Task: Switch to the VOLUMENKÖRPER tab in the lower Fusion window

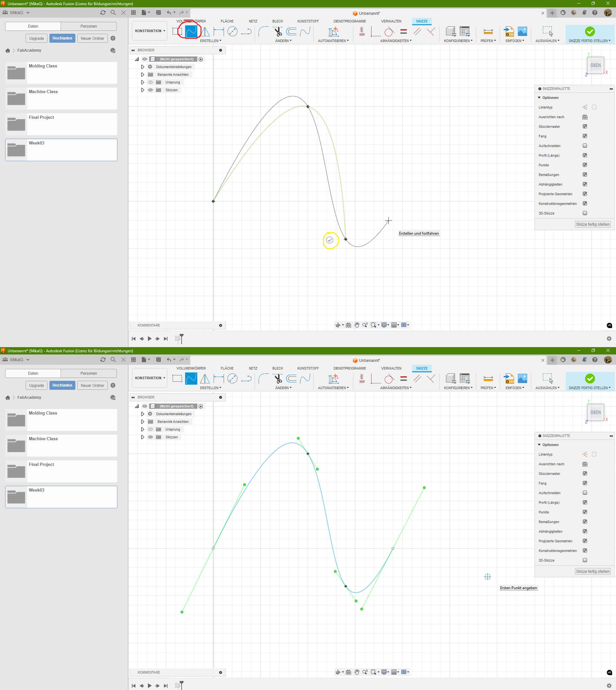Action: [191, 368]
